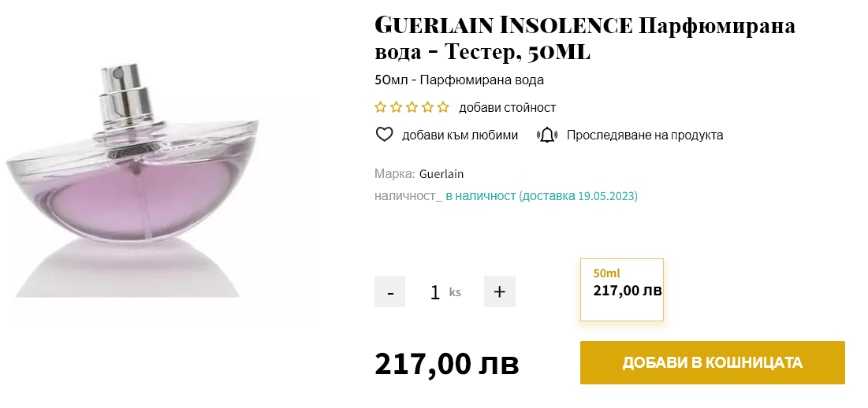Screen dimensions: 868x408
Task: Click the в наличност delivery date text
Action: [542, 195]
